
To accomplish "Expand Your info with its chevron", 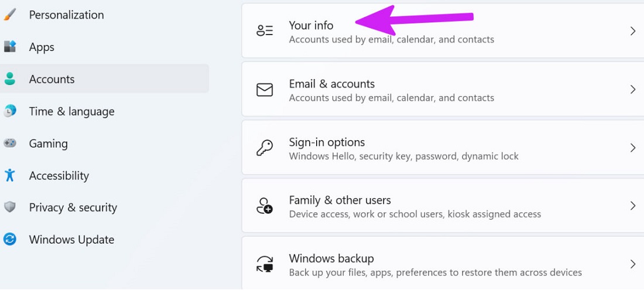I will coord(632,31).
